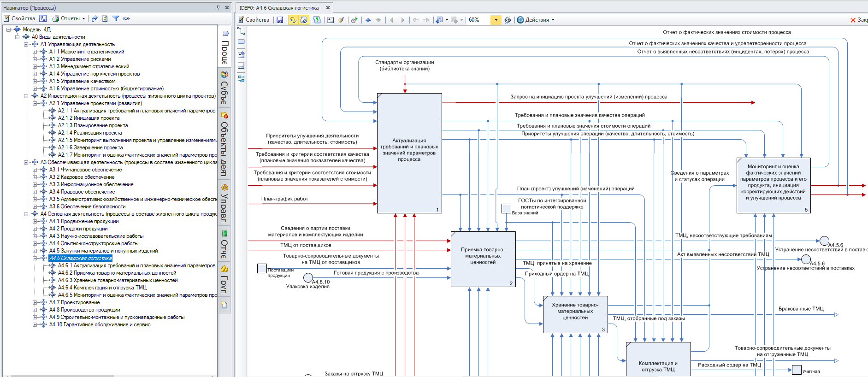Open Свойства in the diagram toolbar
Screen dimensions: 868x377
tap(254, 20)
